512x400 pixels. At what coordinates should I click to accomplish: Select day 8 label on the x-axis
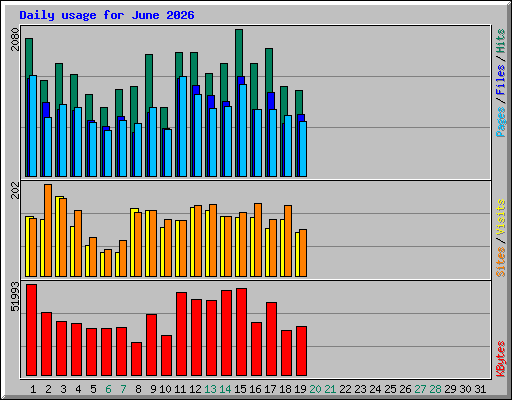[138, 389]
